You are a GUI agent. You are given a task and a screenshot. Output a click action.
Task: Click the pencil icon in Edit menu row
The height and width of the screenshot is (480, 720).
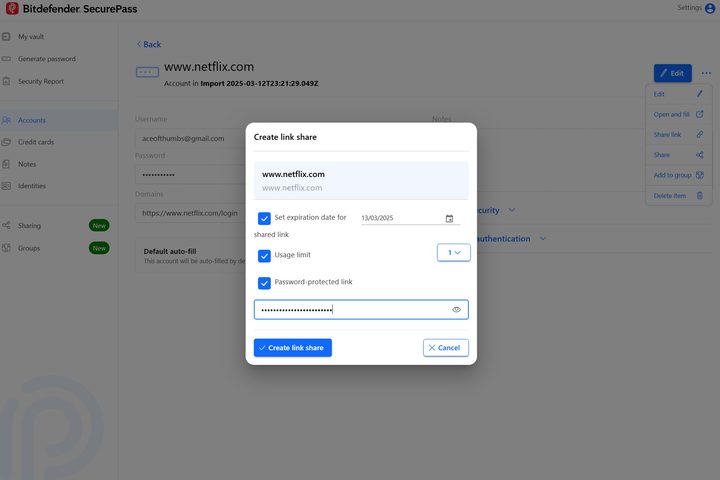pos(700,94)
